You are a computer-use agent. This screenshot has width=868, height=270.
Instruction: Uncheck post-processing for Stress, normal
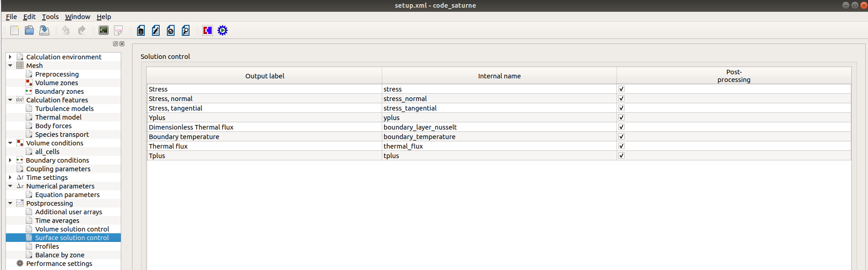point(621,99)
